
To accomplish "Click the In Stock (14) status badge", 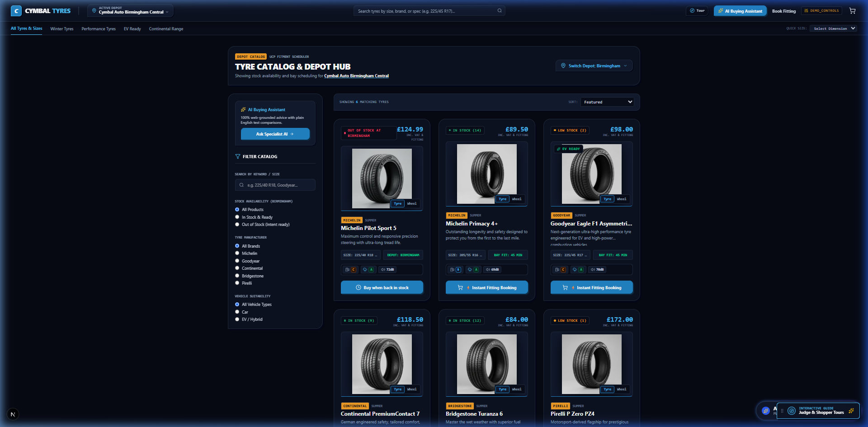I will [x=465, y=131].
